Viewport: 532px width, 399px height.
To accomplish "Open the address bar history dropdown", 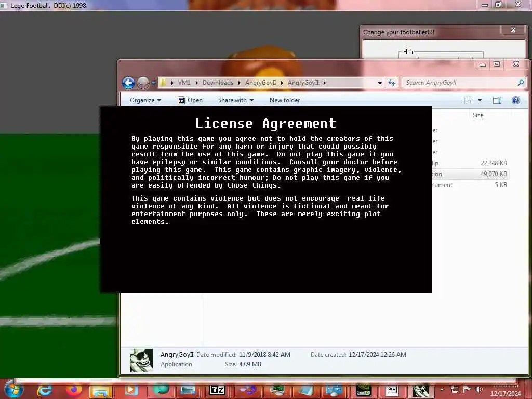I will pos(380,83).
